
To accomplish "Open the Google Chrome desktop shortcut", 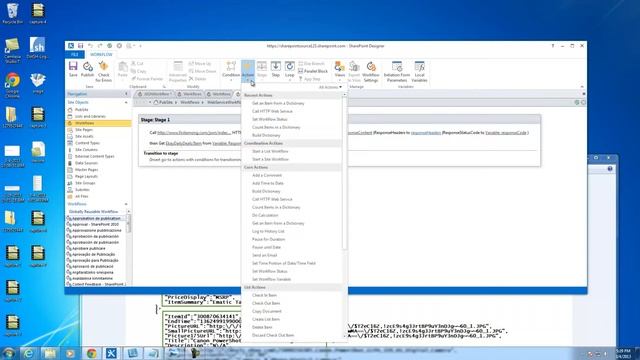I will (x=12, y=84).
